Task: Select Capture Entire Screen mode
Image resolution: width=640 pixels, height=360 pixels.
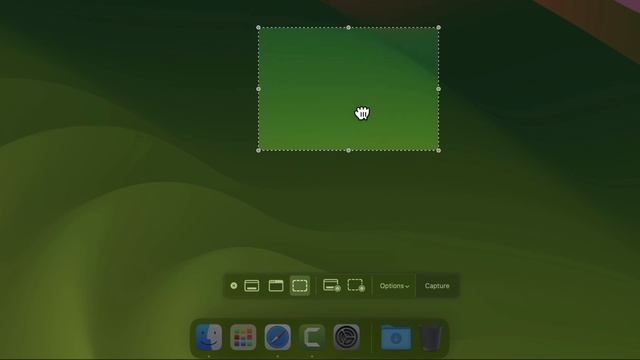Action: pos(251,286)
